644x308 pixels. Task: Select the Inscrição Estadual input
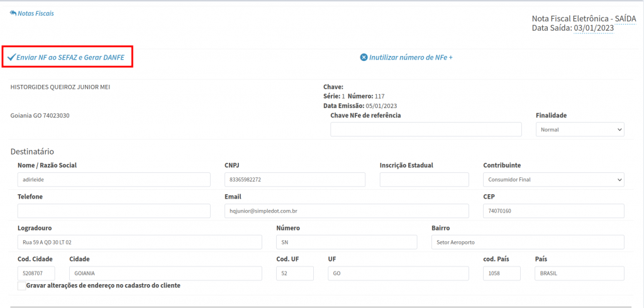(x=424, y=180)
